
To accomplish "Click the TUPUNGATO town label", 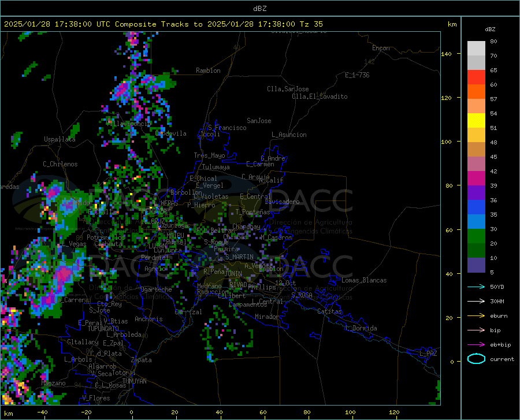I will coord(103,329).
